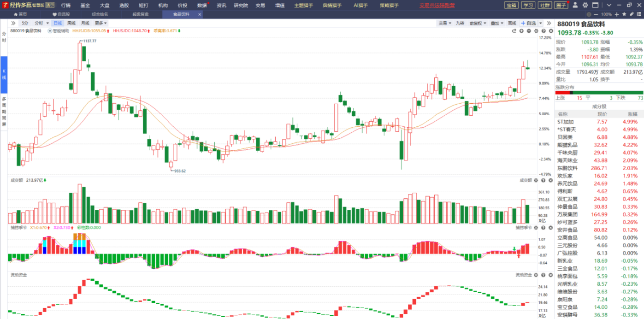Toggle the 九转 indicator
This screenshot has height=319, width=644.
(x=460, y=23)
